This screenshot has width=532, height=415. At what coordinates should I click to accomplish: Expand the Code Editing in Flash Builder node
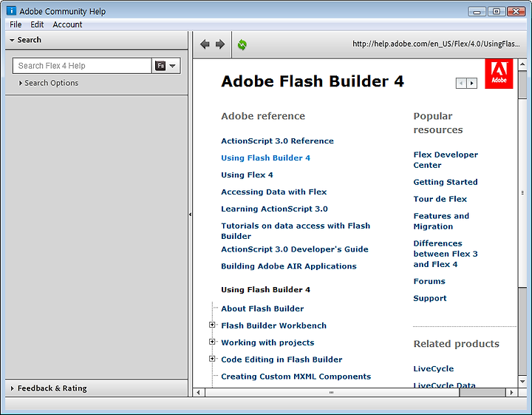(x=212, y=359)
